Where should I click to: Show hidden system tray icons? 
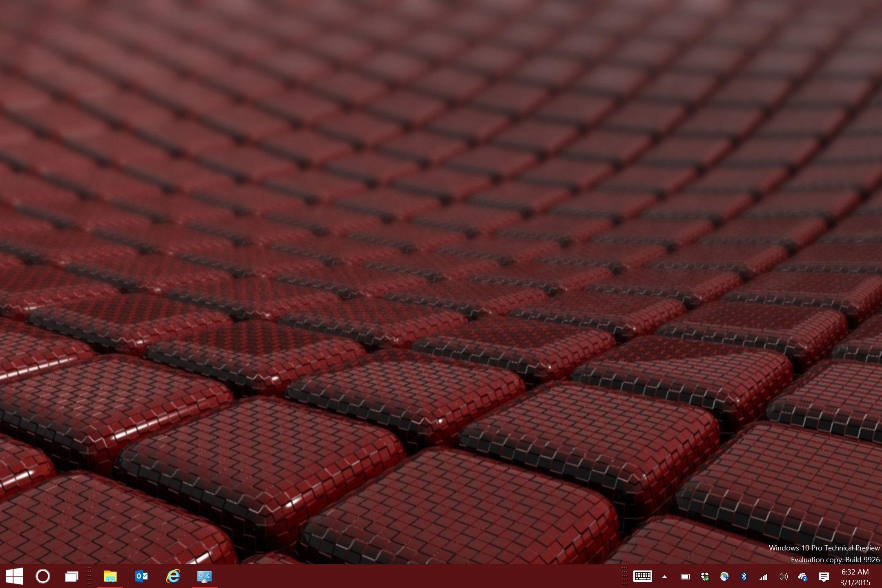(665, 577)
